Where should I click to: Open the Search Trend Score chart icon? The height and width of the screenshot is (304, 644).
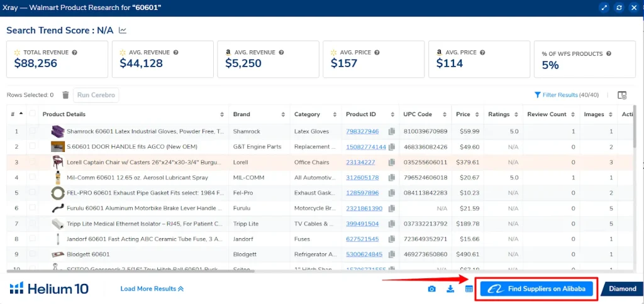[123, 30]
